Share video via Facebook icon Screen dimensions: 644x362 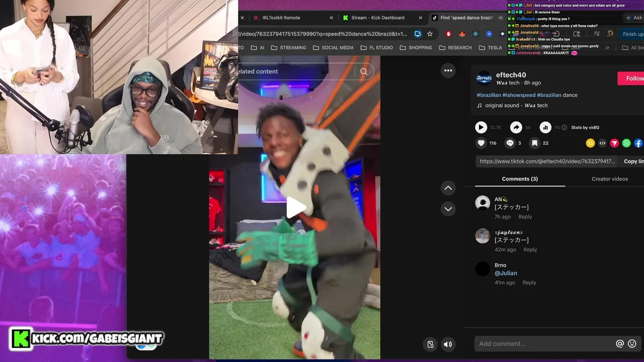[x=638, y=143]
